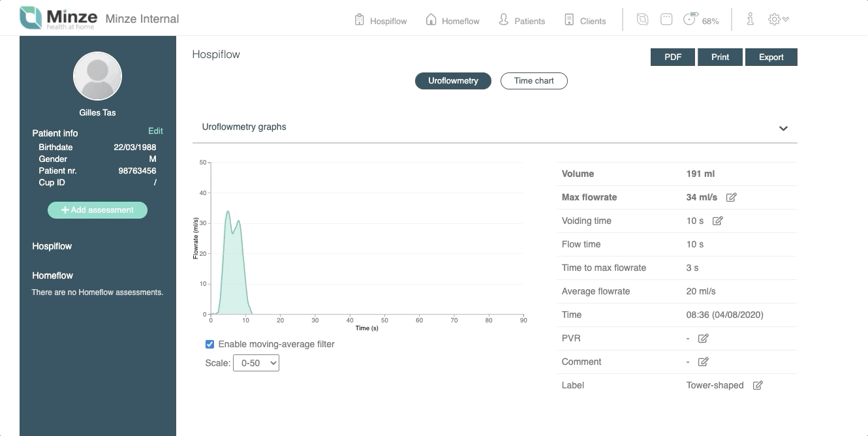Disable the moving-average filter checkbox
Screen dimensions: 868x436
click(x=210, y=344)
